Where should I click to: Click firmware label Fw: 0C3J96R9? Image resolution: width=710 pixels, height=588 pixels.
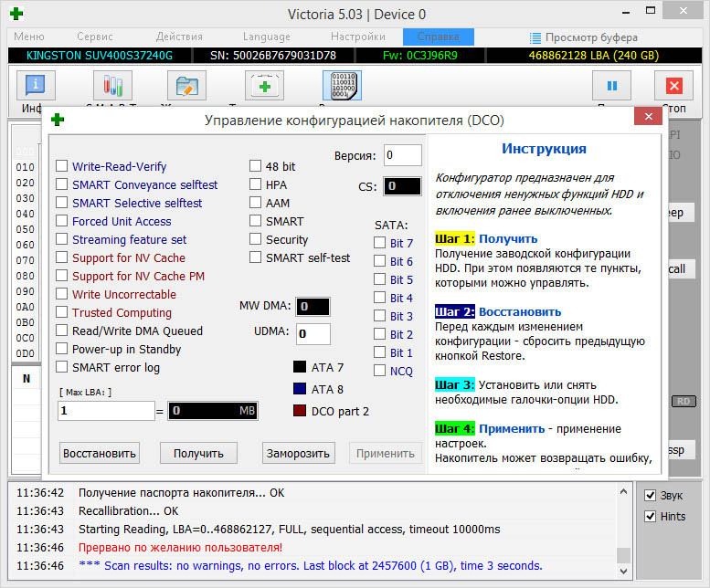(420, 56)
